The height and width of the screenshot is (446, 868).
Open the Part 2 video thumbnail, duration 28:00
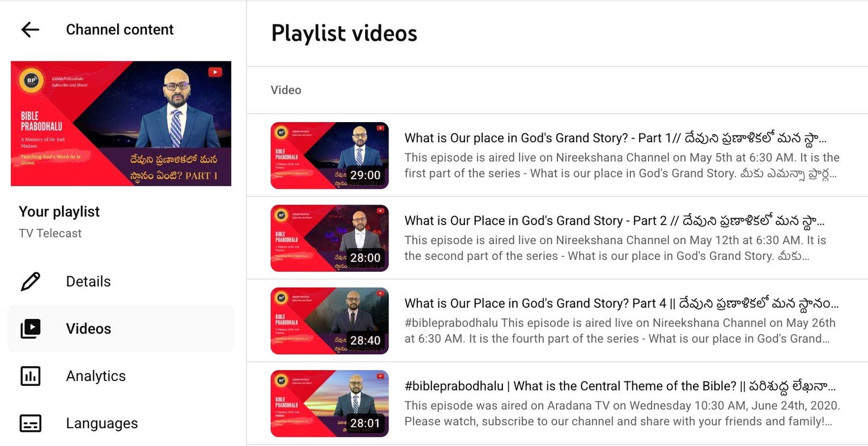click(x=330, y=238)
